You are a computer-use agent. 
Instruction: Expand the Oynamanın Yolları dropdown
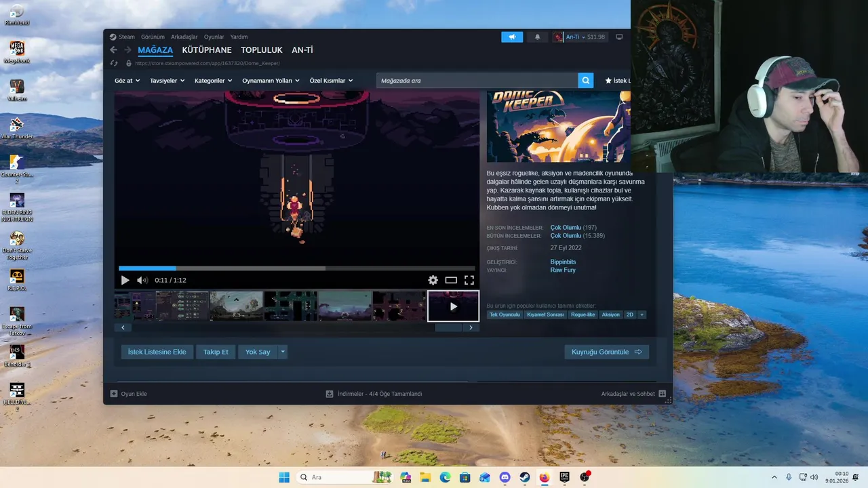click(271, 81)
